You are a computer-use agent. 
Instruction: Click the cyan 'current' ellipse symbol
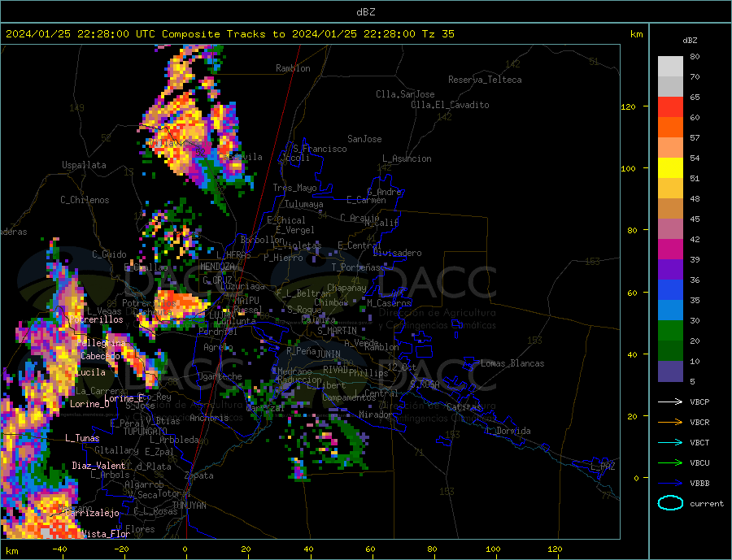670,503
